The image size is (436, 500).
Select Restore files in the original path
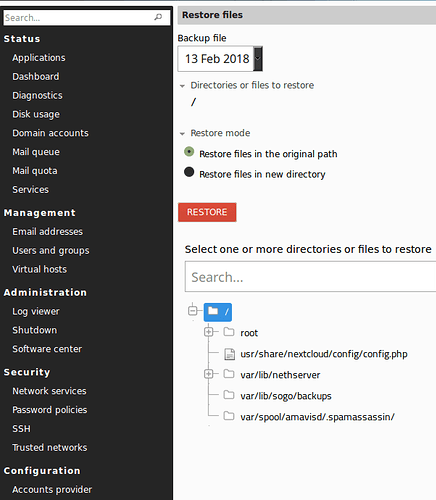coord(189,152)
